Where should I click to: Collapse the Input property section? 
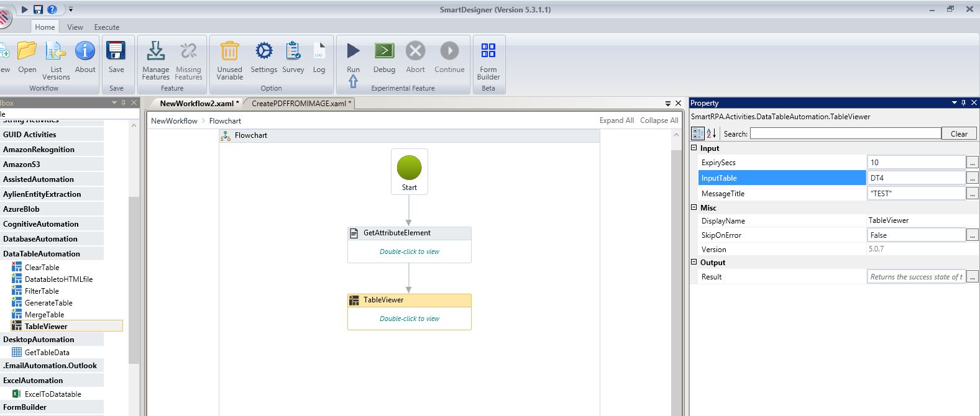point(694,148)
